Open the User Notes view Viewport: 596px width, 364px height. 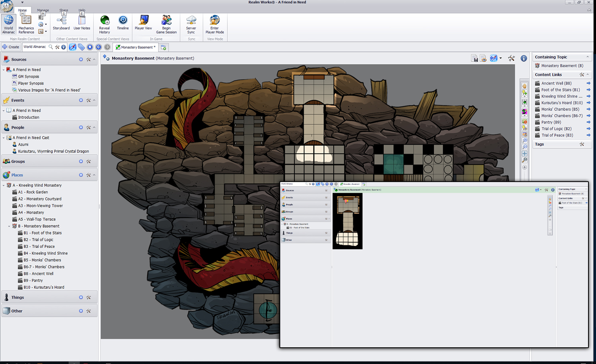82,23
